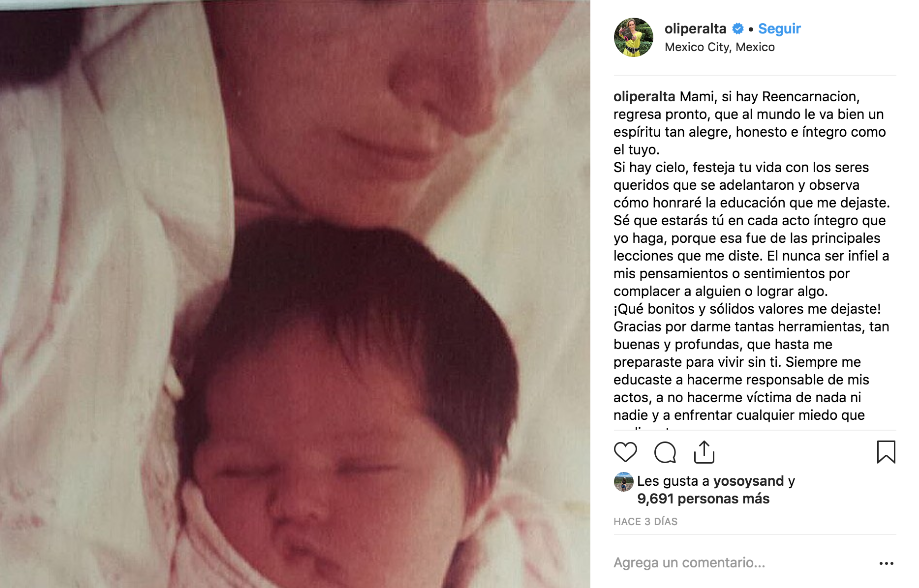Open Mexico City, Mexico location link

pos(720,47)
